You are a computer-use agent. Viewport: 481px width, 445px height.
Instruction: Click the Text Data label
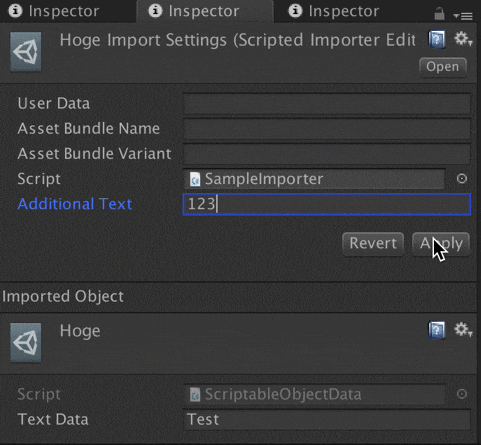(53, 420)
